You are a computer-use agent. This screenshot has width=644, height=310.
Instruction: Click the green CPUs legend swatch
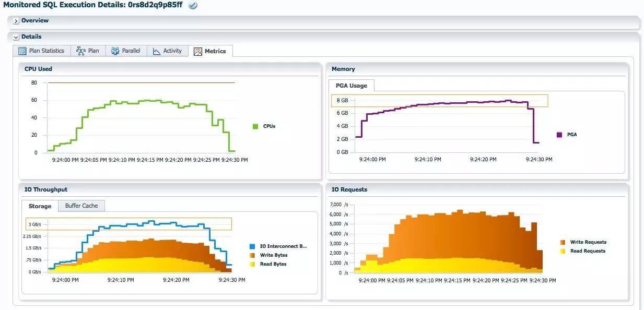point(255,126)
